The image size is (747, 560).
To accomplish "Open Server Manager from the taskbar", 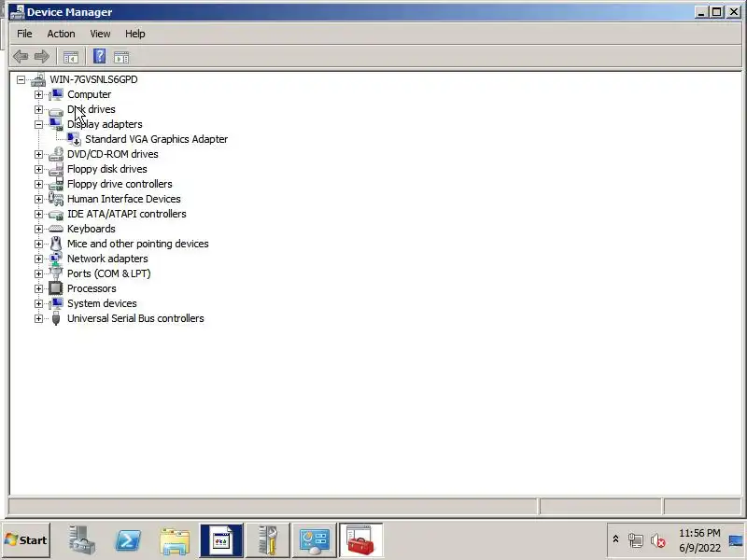I will [81, 540].
